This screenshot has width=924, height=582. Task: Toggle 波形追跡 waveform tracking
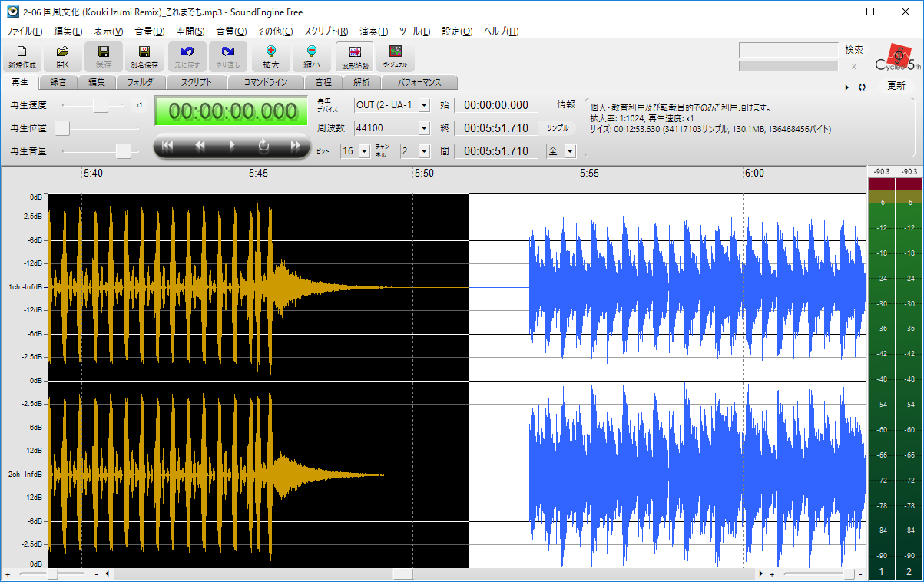click(x=354, y=57)
